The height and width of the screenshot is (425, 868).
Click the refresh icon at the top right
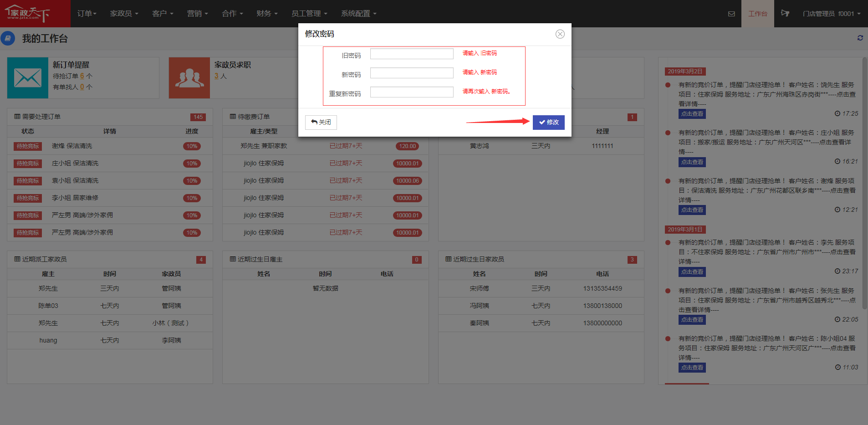click(x=860, y=38)
